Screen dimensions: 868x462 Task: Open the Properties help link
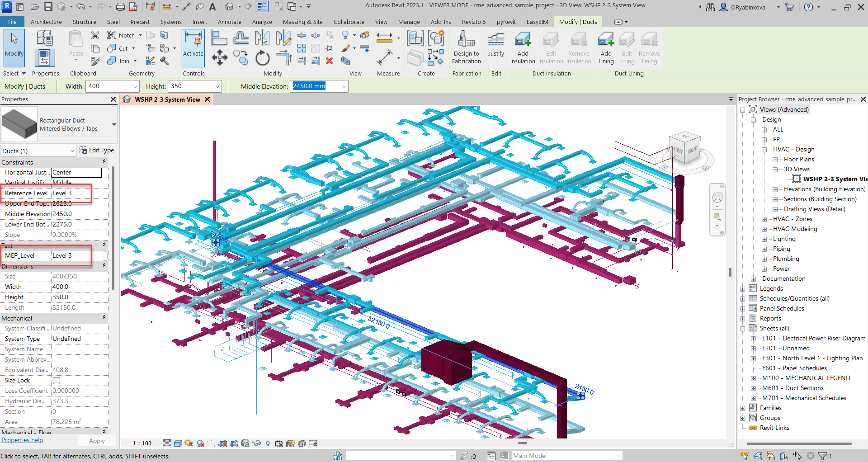click(x=22, y=440)
